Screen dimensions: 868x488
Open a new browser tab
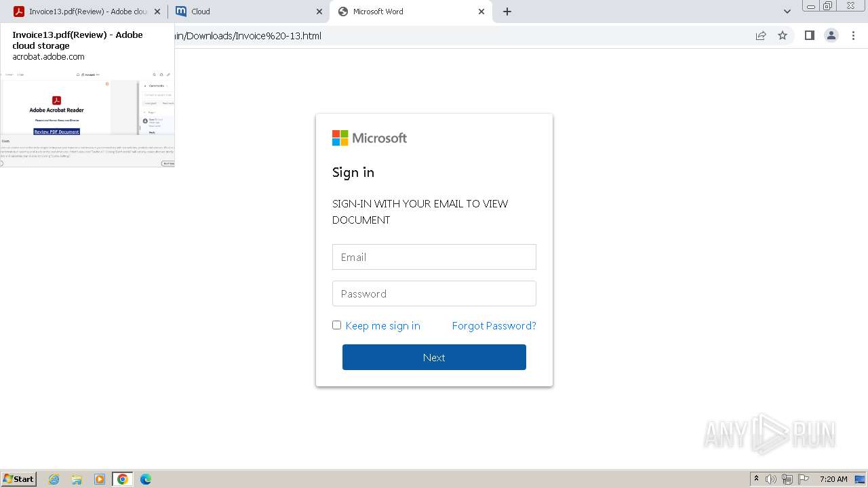pos(507,12)
